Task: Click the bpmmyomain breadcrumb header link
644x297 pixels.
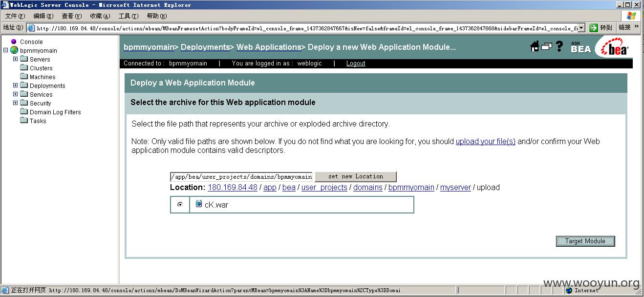Action: click(149, 47)
